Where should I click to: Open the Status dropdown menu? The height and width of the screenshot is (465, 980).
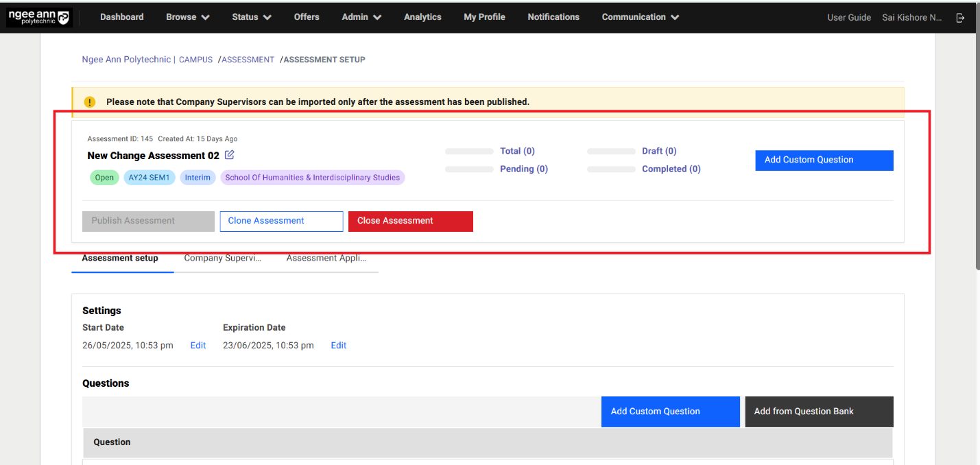point(251,17)
